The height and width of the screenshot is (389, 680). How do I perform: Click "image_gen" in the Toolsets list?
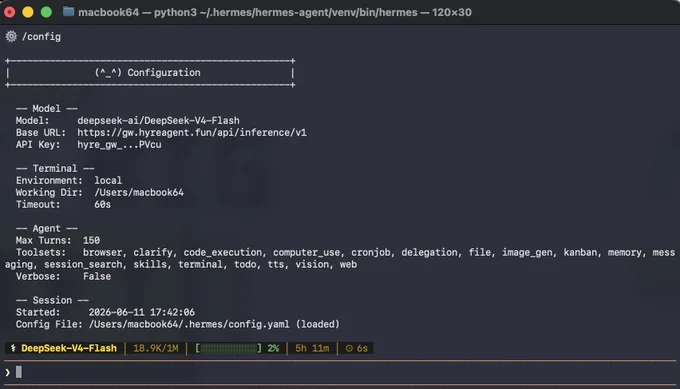tap(527, 252)
